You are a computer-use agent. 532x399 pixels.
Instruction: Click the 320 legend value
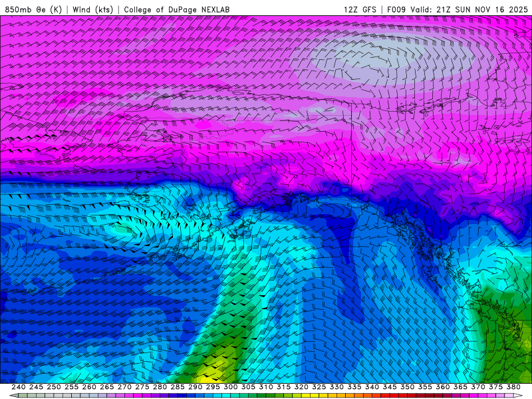(x=301, y=387)
